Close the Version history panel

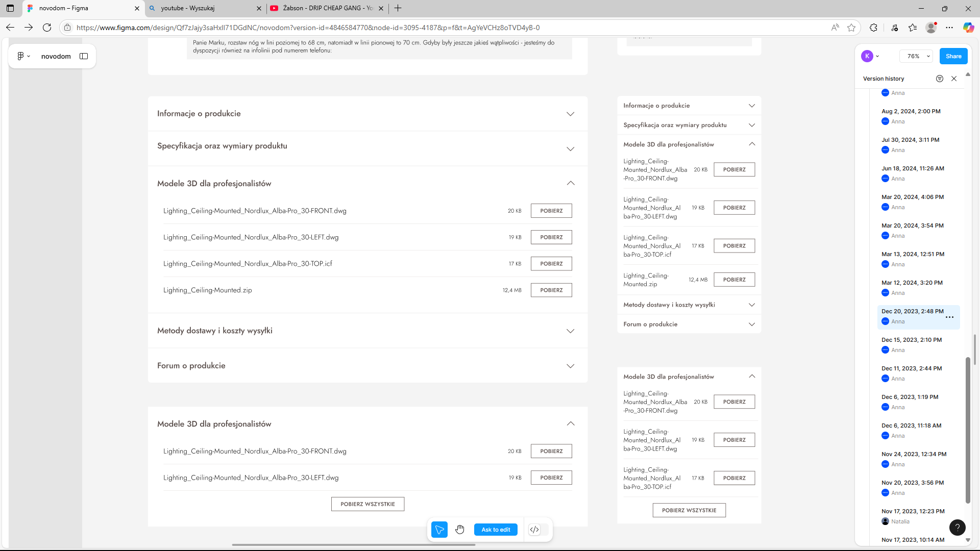coord(954,79)
